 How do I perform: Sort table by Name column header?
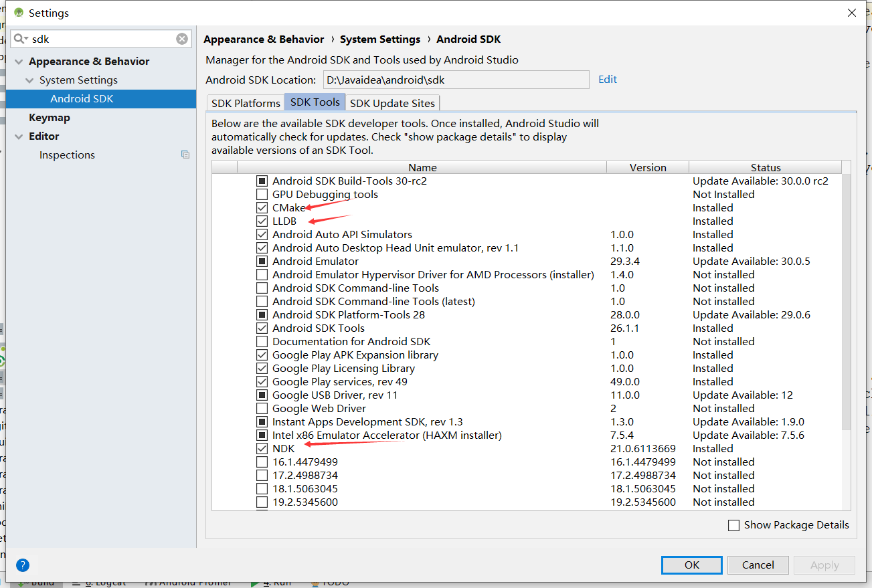(422, 167)
